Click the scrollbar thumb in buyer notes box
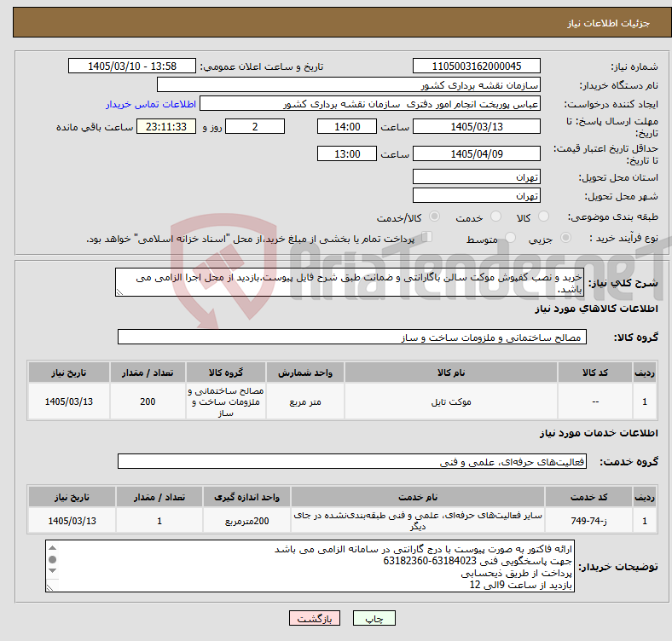The height and width of the screenshot is (641, 672). tap(52, 559)
